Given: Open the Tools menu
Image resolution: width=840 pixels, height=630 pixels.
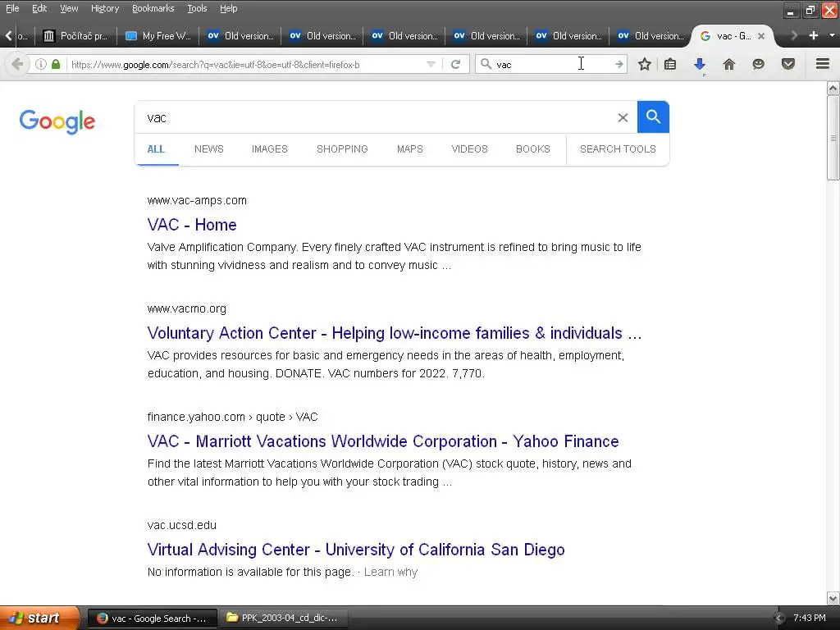Looking at the screenshot, I should [x=197, y=8].
